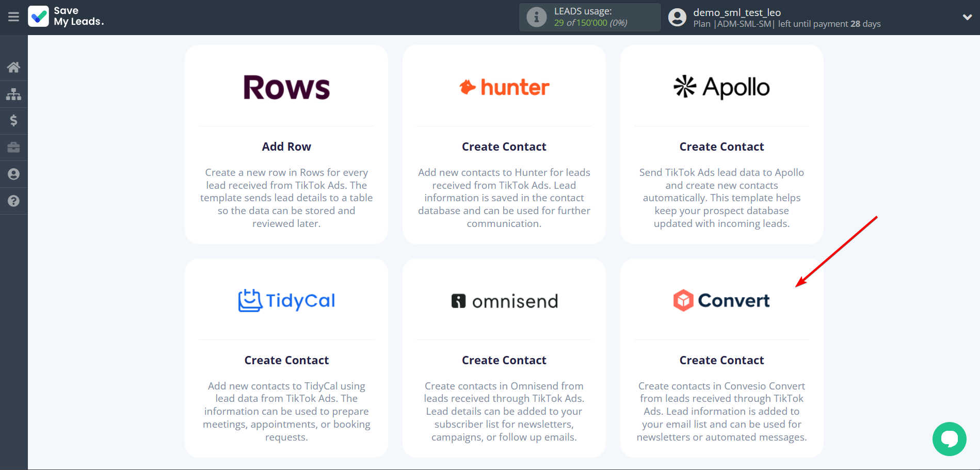Open the user profile sidebar icon
The width and height of the screenshot is (980, 470).
[x=14, y=174]
